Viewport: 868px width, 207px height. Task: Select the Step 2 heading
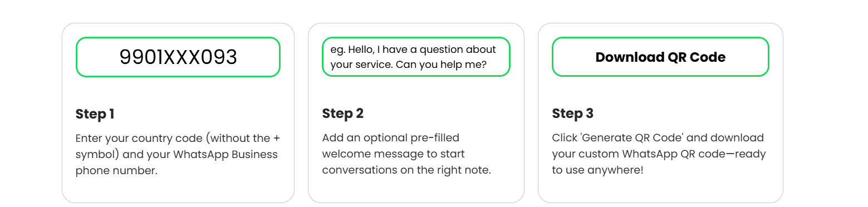[x=342, y=114]
